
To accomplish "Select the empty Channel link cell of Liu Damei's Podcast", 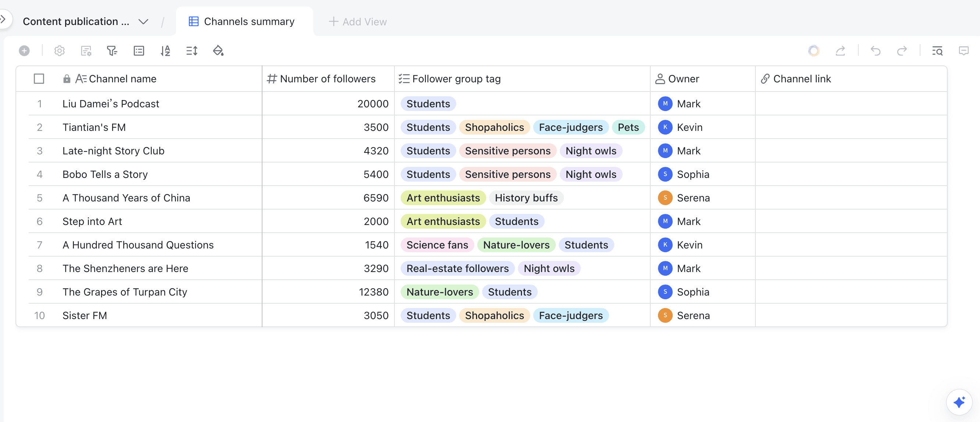I will pyautogui.click(x=851, y=104).
